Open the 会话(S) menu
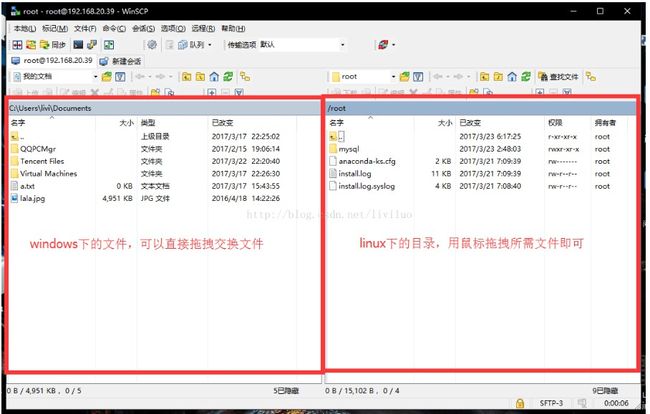 coord(143,29)
